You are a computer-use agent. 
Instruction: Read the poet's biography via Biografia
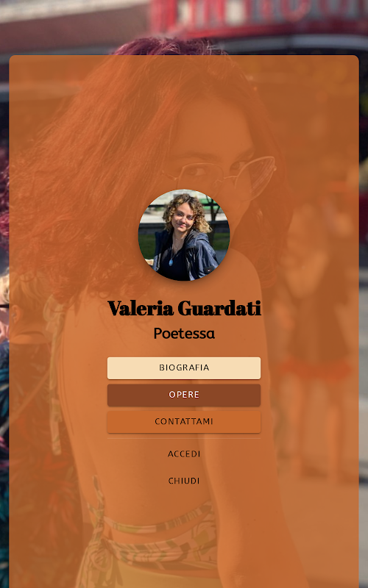(x=184, y=368)
